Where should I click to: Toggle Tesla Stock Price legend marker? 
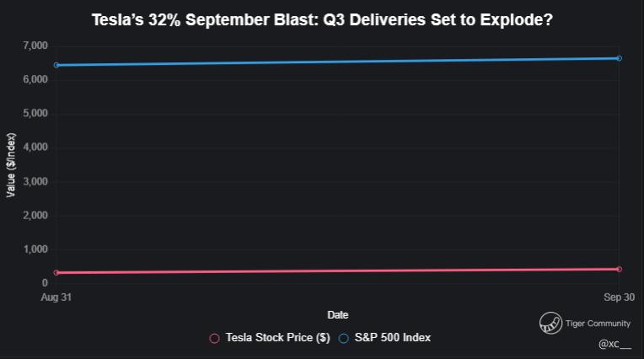point(214,338)
